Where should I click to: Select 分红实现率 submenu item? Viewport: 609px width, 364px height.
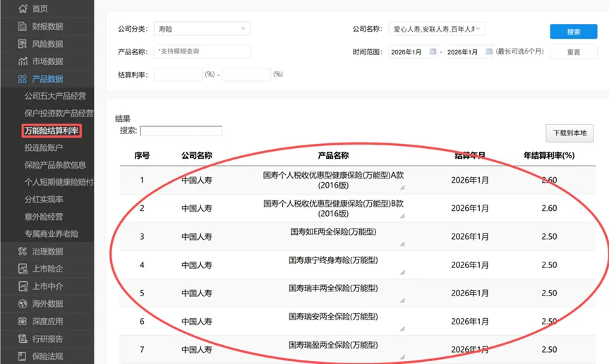(44, 200)
